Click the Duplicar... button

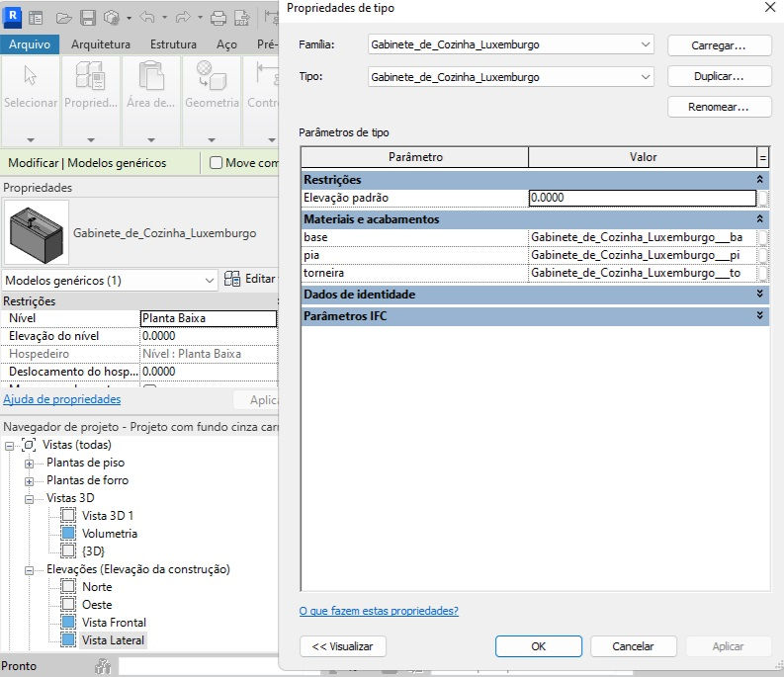pos(719,76)
